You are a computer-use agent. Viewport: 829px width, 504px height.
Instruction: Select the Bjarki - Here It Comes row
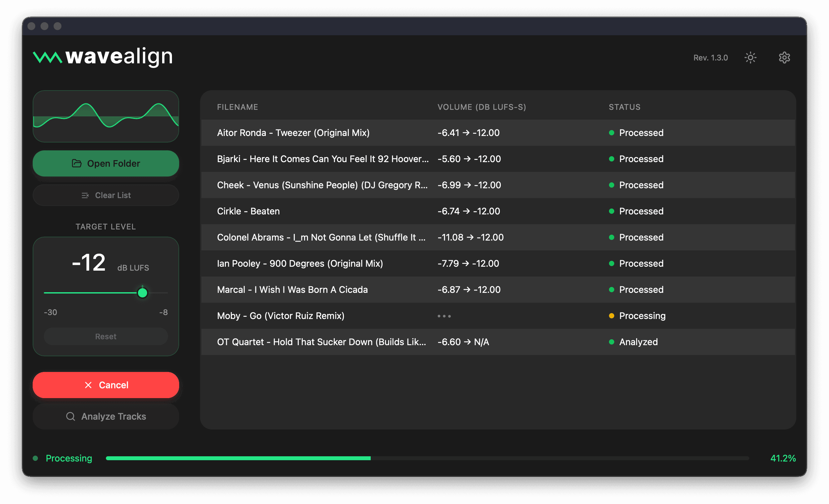pyautogui.click(x=498, y=159)
